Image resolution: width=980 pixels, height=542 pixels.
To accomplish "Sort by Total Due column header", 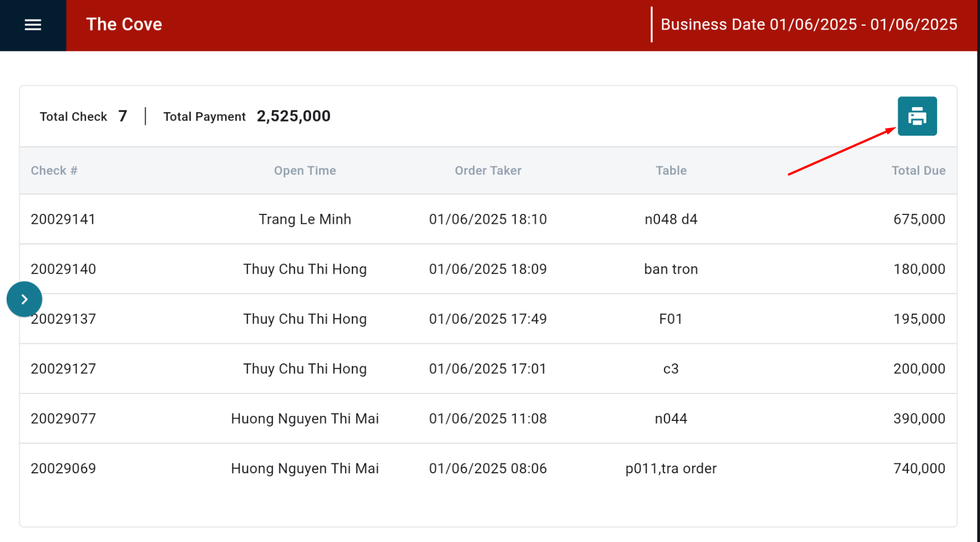I will click(x=919, y=171).
